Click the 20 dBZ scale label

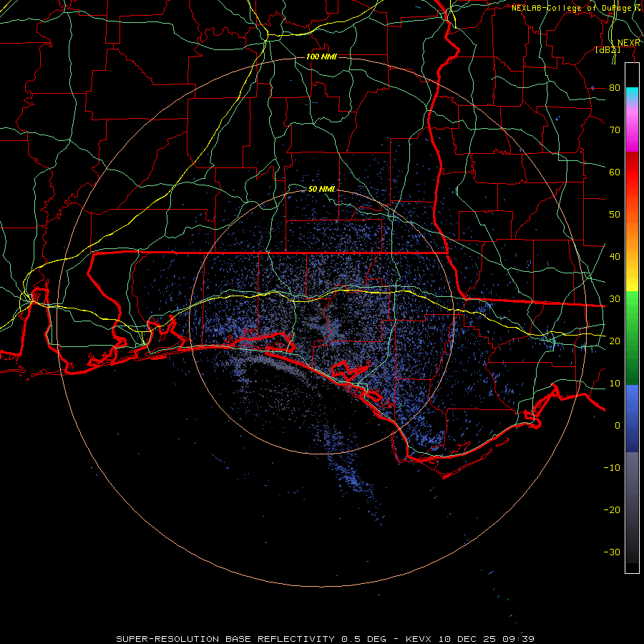click(x=615, y=341)
